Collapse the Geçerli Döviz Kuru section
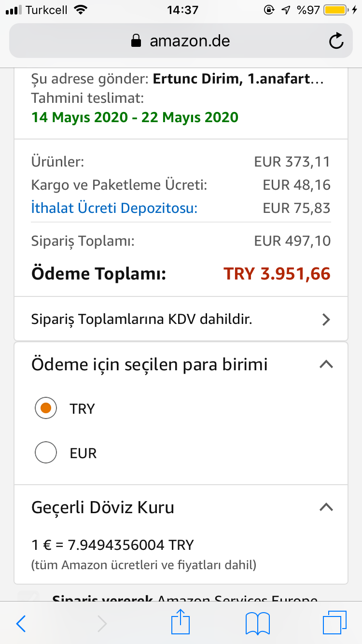The height and width of the screenshot is (644, 362). (x=327, y=507)
